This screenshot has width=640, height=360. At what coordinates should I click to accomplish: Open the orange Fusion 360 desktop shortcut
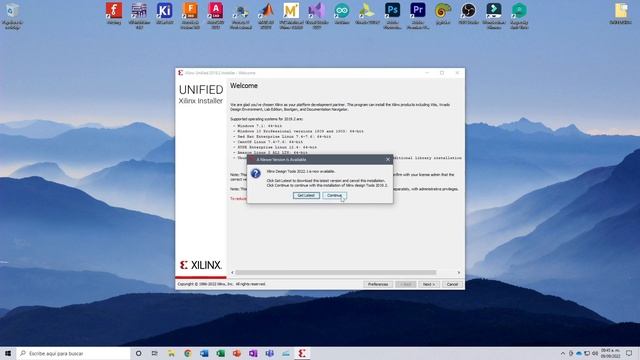tap(190, 16)
